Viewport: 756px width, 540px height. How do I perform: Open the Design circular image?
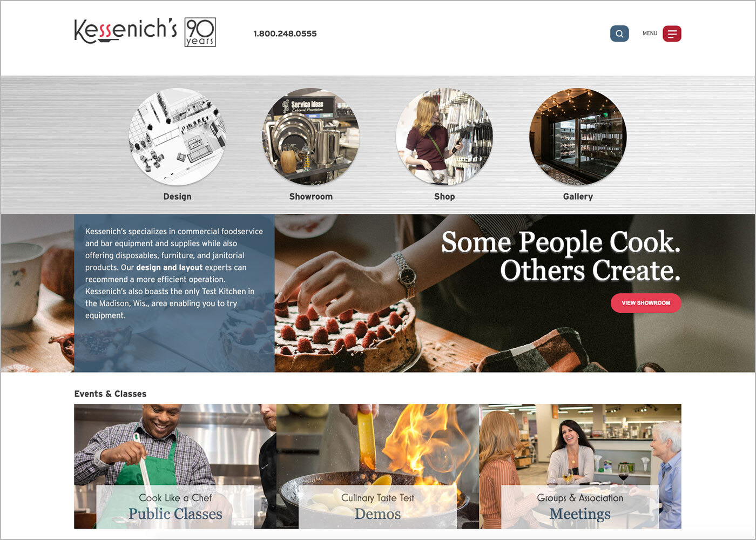[x=177, y=137]
